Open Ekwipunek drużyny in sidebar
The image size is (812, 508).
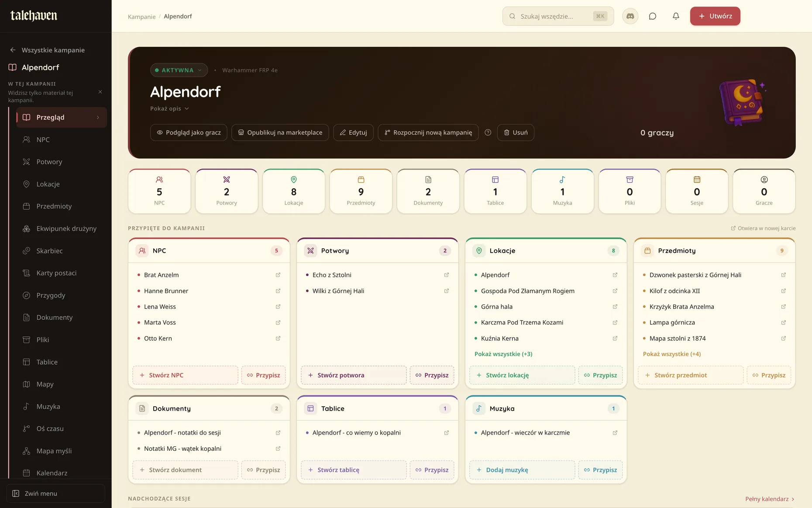coord(62,228)
